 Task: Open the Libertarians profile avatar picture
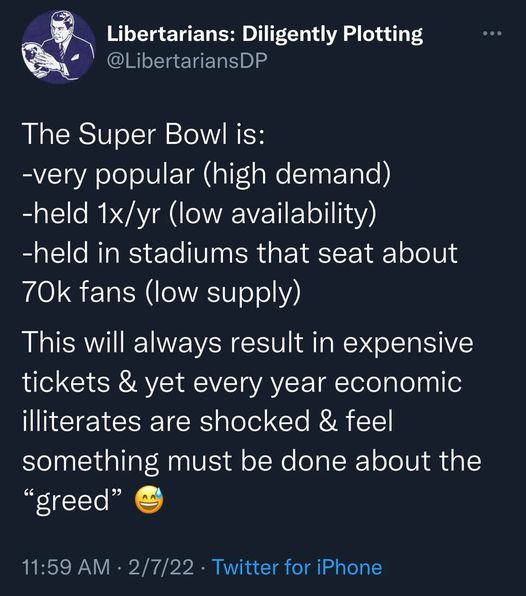point(59,47)
